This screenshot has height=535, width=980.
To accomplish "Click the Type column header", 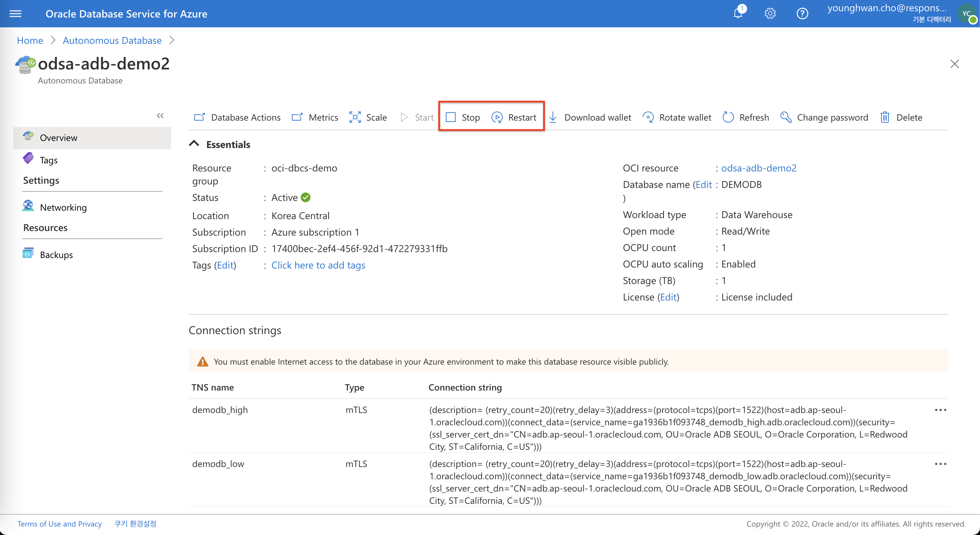I will pos(354,387).
